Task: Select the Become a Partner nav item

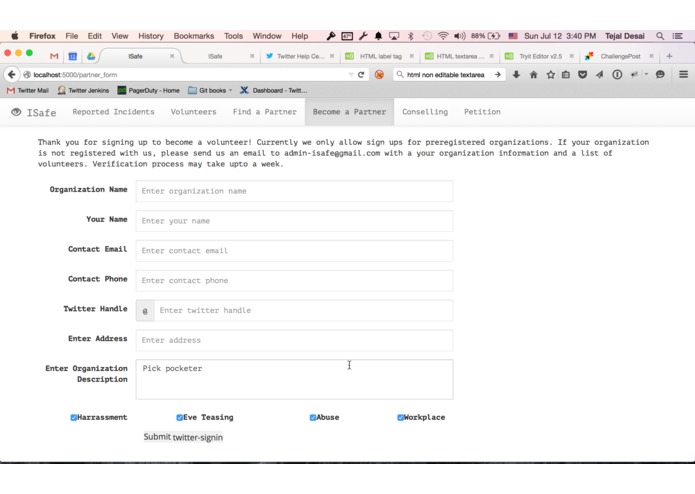Action: click(349, 112)
